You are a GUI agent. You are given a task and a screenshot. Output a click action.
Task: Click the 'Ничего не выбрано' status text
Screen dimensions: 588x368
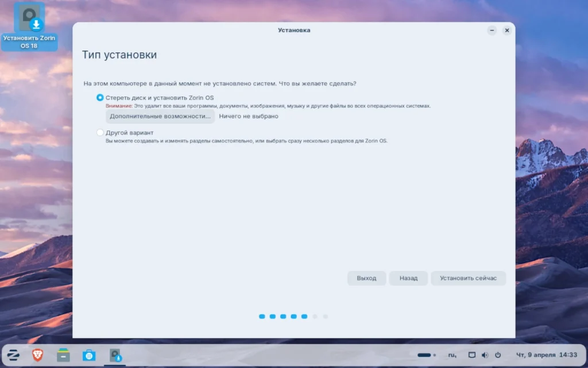[x=249, y=116]
